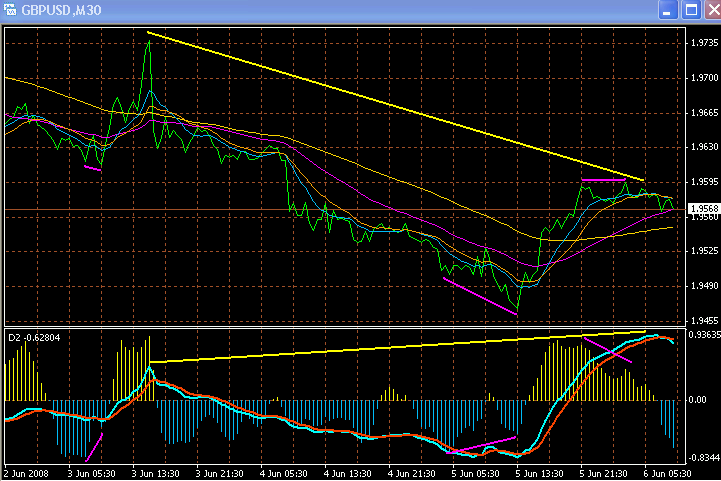This screenshot has height=481, width=721.
Task: Click the 5 Jun 13:30 time label
Action: (539, 474)
